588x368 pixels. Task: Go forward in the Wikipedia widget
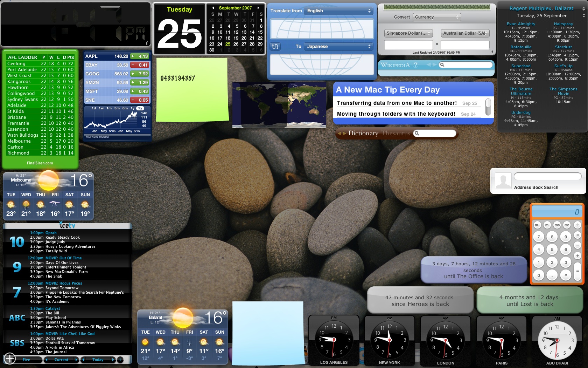[x=434, y=64]
